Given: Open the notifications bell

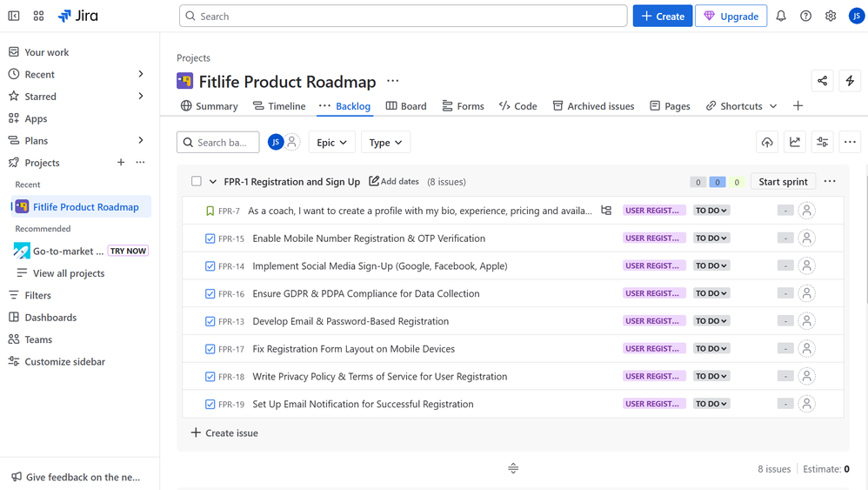Looking at the screenshot, I should [781, 16].
